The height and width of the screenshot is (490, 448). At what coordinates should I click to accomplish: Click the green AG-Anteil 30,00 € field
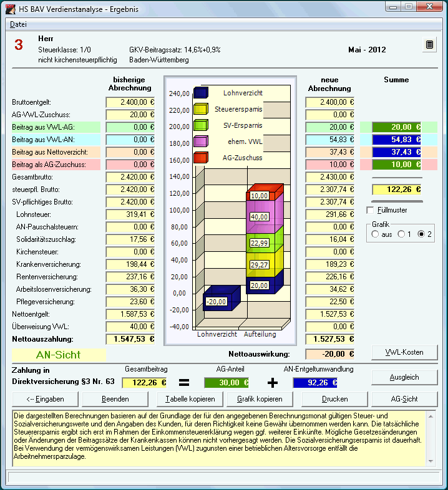click(x=230, y=383)
